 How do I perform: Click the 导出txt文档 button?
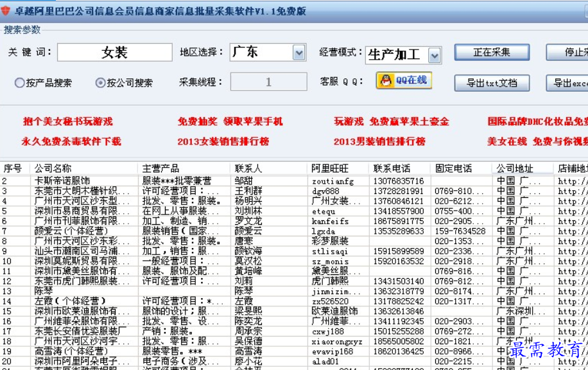tap(492, 83)
